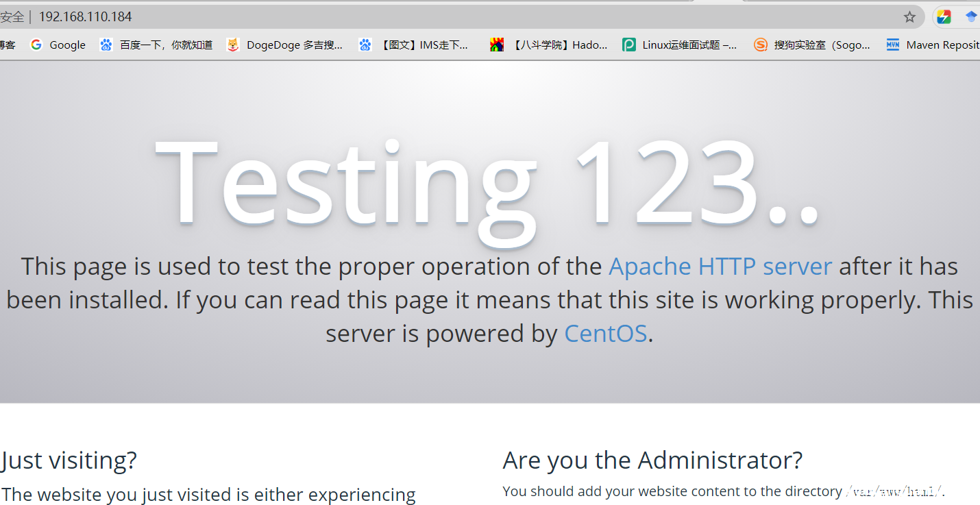Open the 博客 bookmark at far left

(8, 45)
